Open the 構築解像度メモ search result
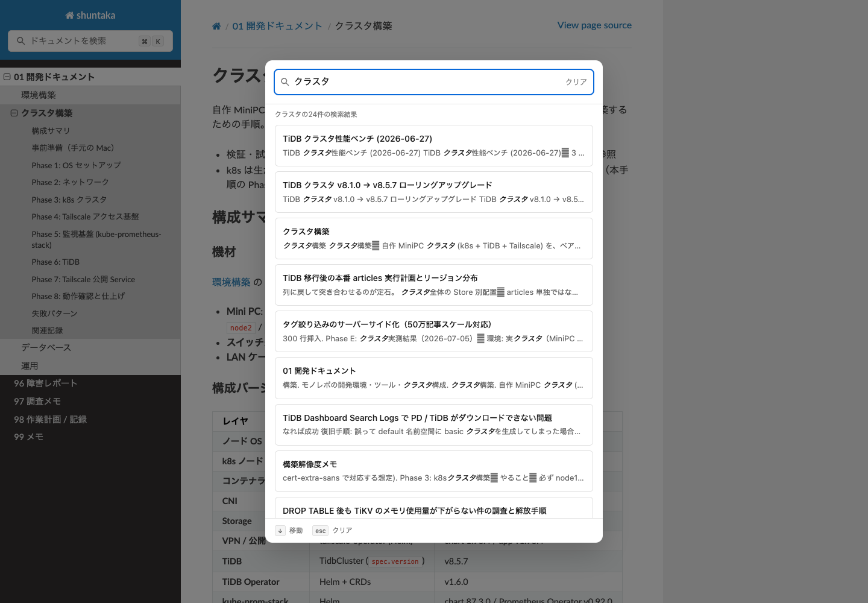The height and width of the screenshot is (603, 868). tap(434, 471)
